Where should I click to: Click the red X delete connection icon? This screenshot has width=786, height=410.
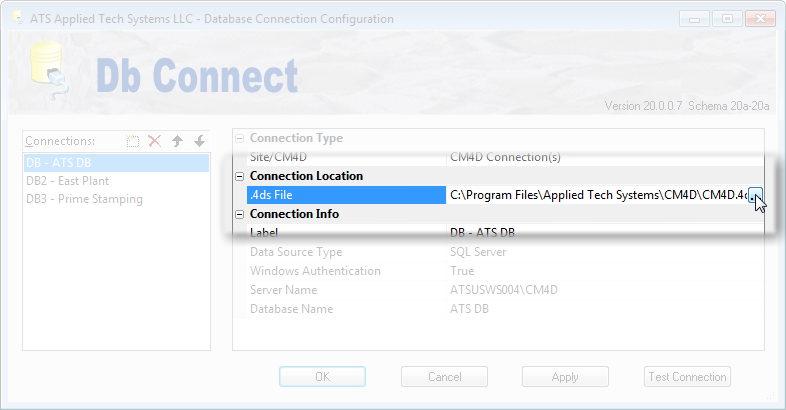coord(155,141)
